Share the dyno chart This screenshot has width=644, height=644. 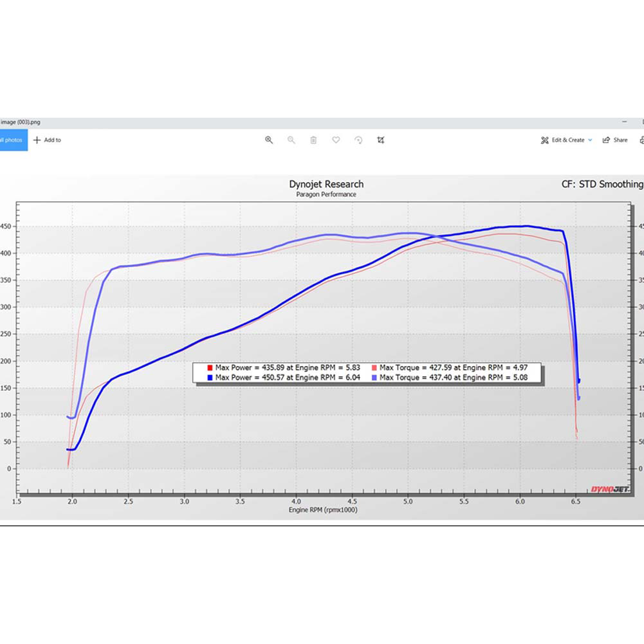click(x=615, y=140)
